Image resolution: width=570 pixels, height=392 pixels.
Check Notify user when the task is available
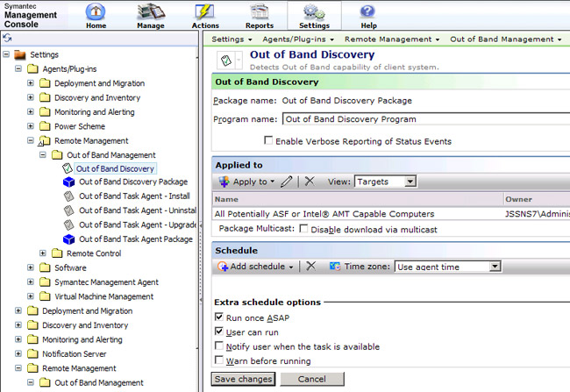[219, 346]
